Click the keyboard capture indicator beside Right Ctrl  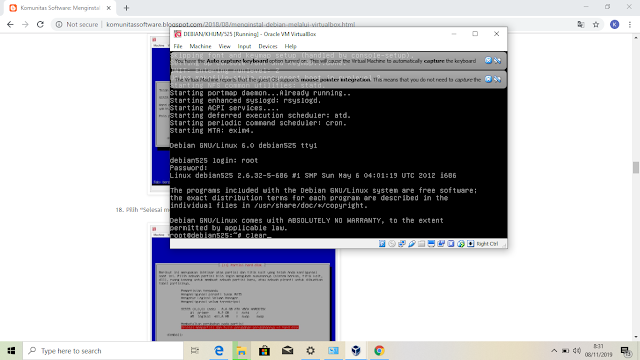pos(471,244)
